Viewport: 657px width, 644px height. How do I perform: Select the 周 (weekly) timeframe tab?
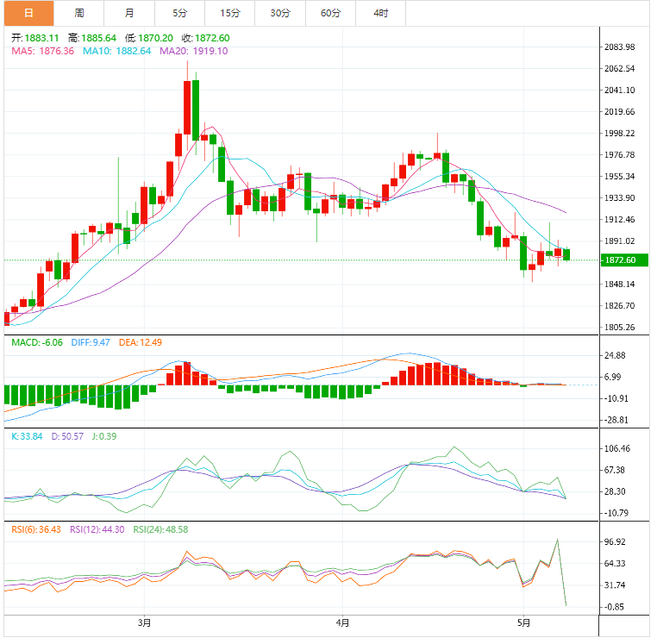pos(79,13)
